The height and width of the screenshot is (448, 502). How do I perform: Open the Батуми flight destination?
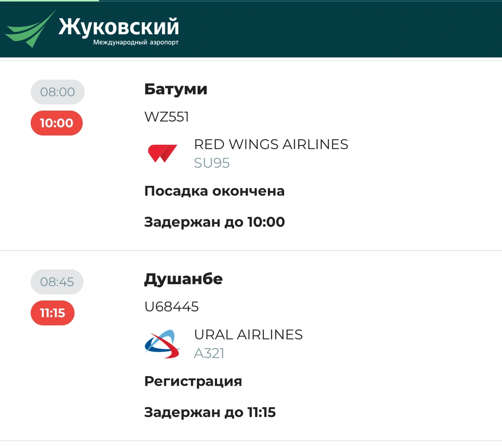[176, 89]
